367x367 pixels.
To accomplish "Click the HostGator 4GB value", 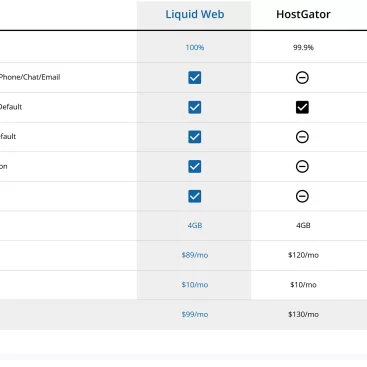I will click(x=303, y=225).
